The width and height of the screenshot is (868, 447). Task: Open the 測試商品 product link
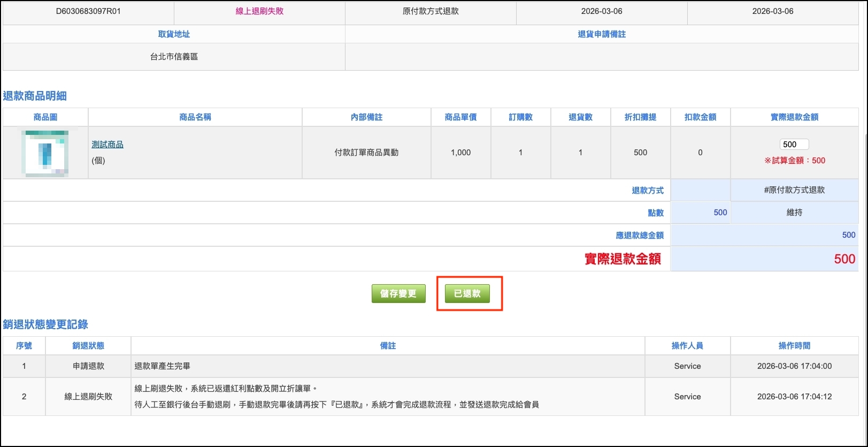pos(107,145)
